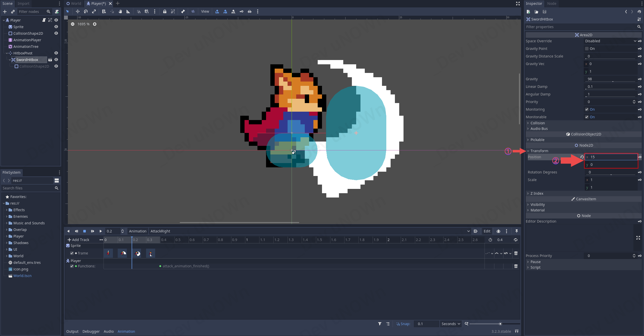Open the Space Override dropdown

(x=610, y=41)
